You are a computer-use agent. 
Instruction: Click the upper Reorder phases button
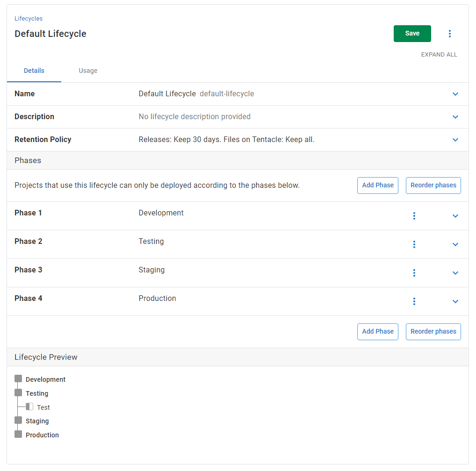(x=433, y=186)
